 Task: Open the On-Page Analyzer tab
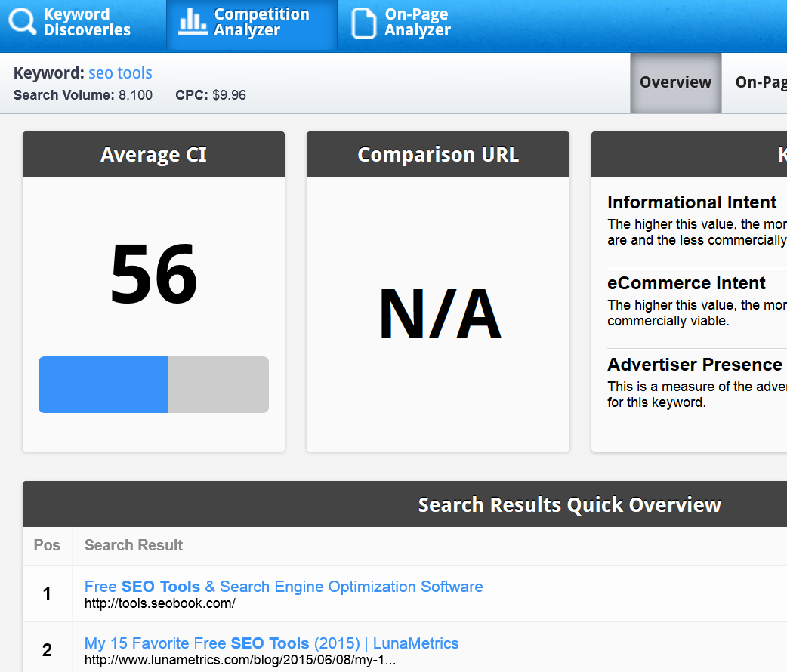tap(423, 25)
